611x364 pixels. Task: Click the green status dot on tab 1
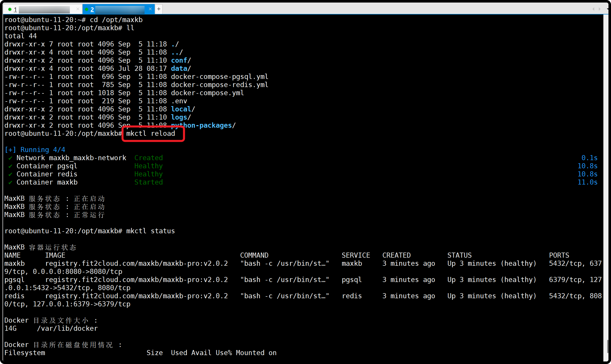tap(10, 9)
